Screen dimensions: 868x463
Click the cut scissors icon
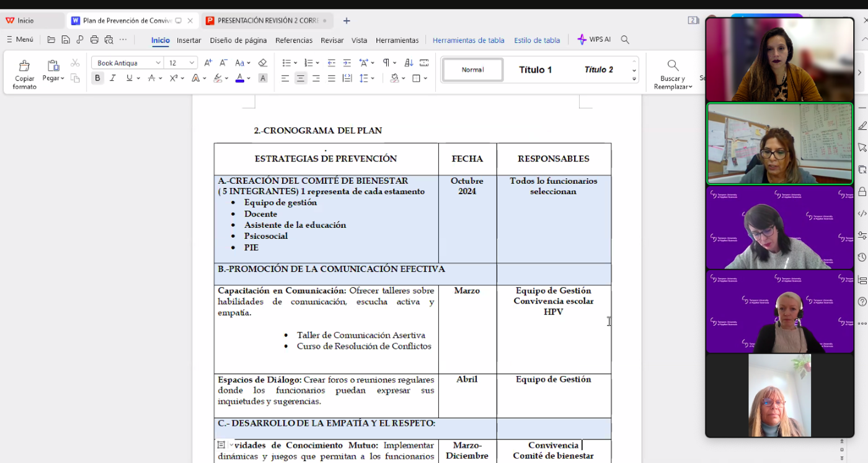75,63
